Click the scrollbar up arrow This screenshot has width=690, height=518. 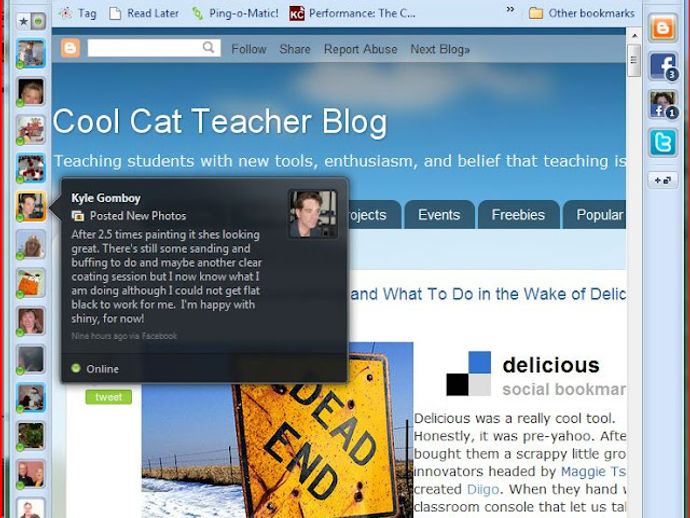click(x=634, y=35)
